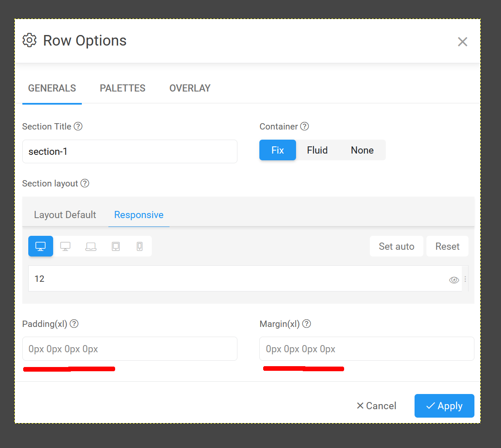Image resolution: width=501 pixels, height=448 pixels.
Task: Select the mobile phone device icon
Action: click(x=140, y=246)
